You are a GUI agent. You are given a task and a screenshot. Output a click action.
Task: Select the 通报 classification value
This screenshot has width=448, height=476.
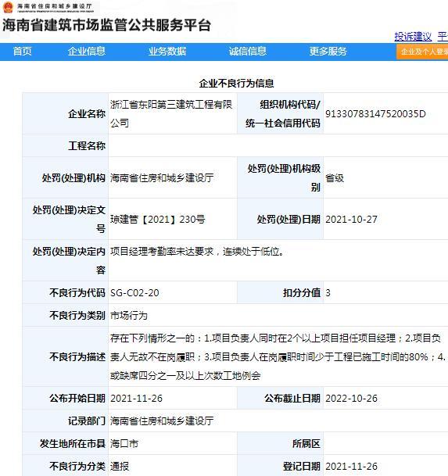[120, 467]
